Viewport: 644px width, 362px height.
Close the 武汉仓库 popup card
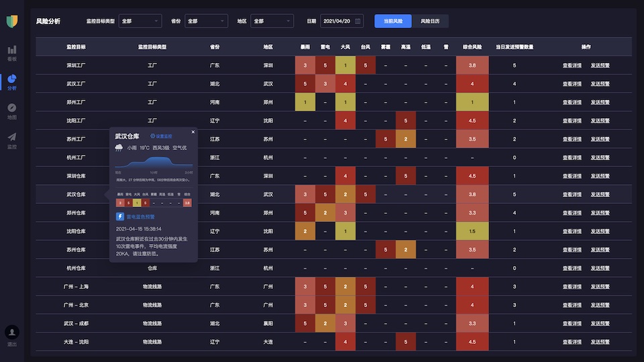click(193, 132)
